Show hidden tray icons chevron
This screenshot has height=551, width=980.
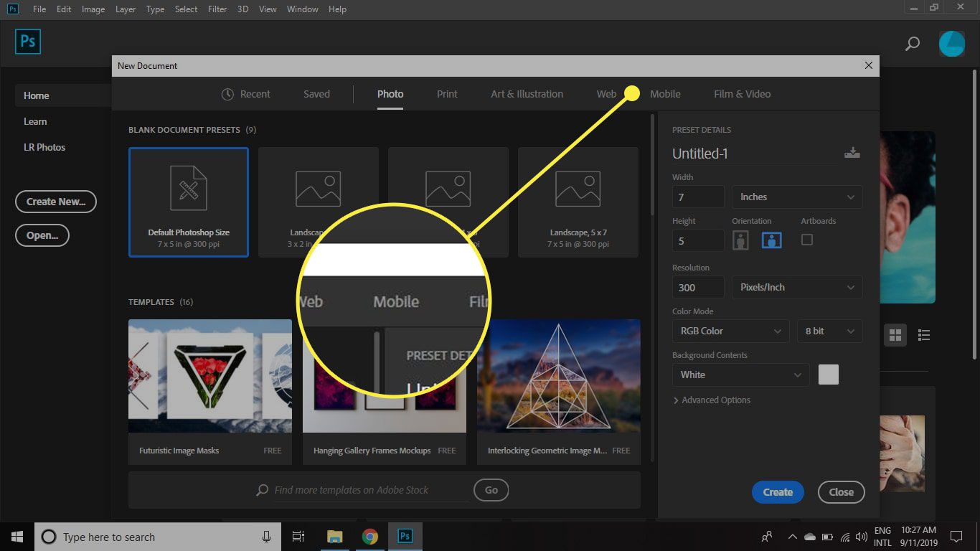[792, 537]
